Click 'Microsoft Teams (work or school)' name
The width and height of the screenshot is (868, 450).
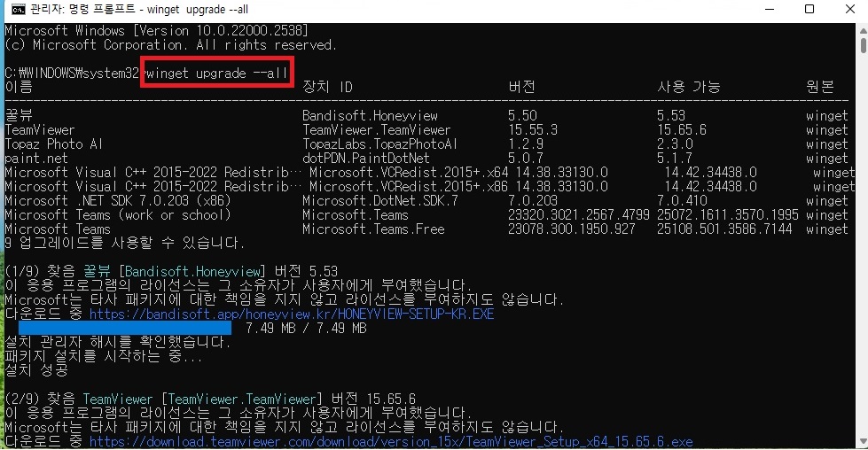click(x=118, y=215)
